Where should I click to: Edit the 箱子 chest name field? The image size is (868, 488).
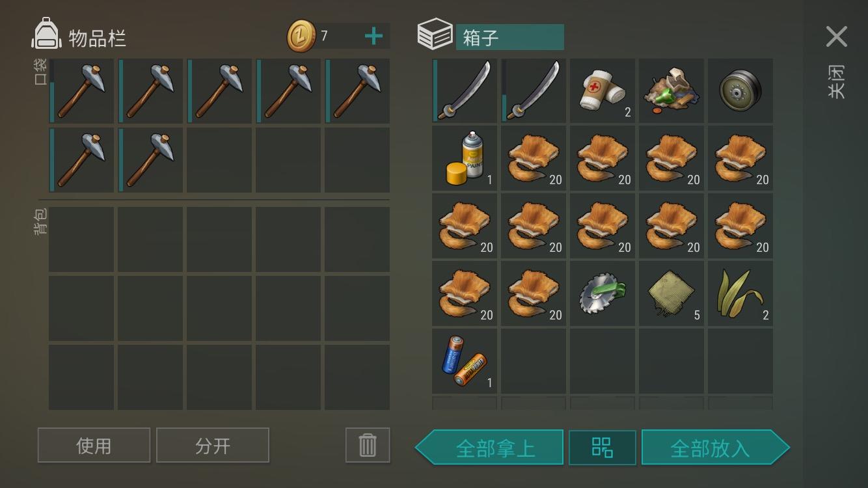pyautogui.click(x=509, y=37)
